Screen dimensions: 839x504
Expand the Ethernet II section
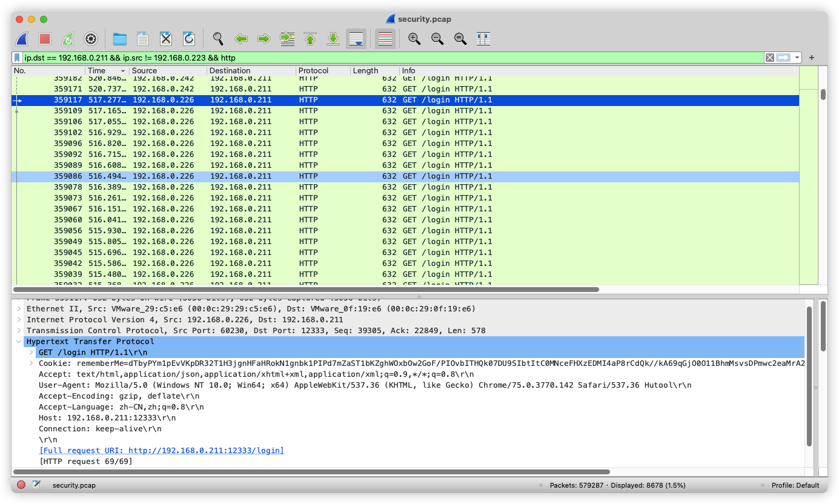pyautogui.click(x=19, y=309)
